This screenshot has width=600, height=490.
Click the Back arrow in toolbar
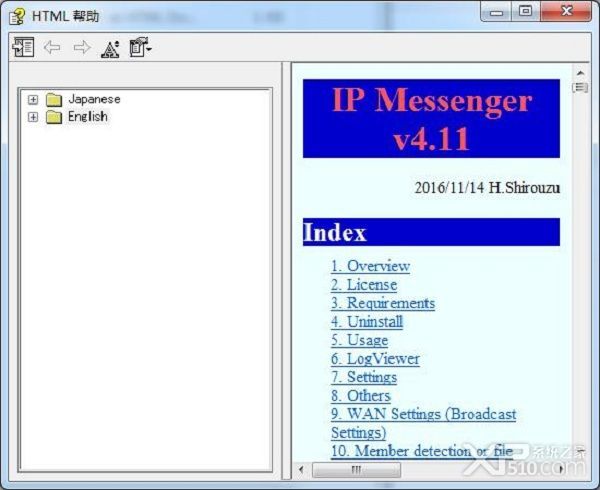[52, 47]
